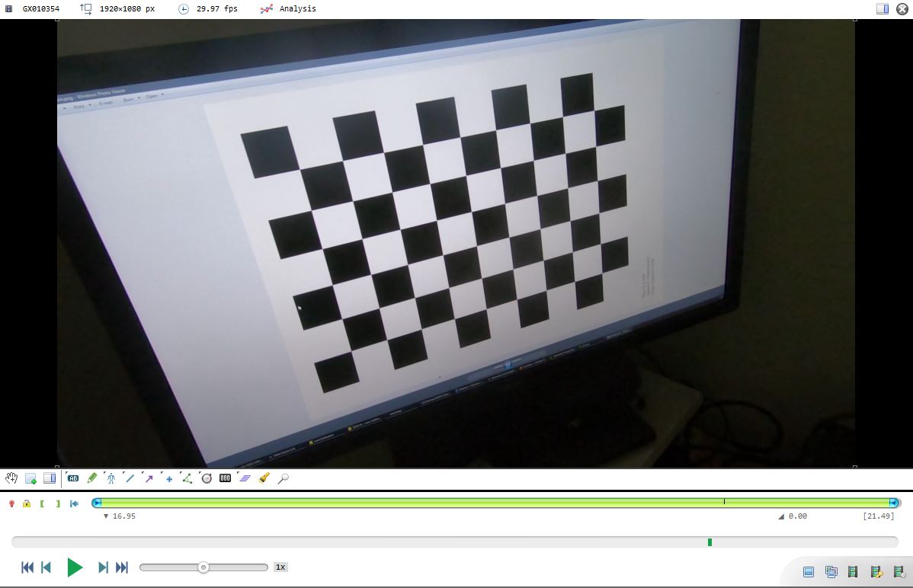Viewport: 913px width, 588px height.
Task: Choose the AB text label tool
Action: (73, 478)
